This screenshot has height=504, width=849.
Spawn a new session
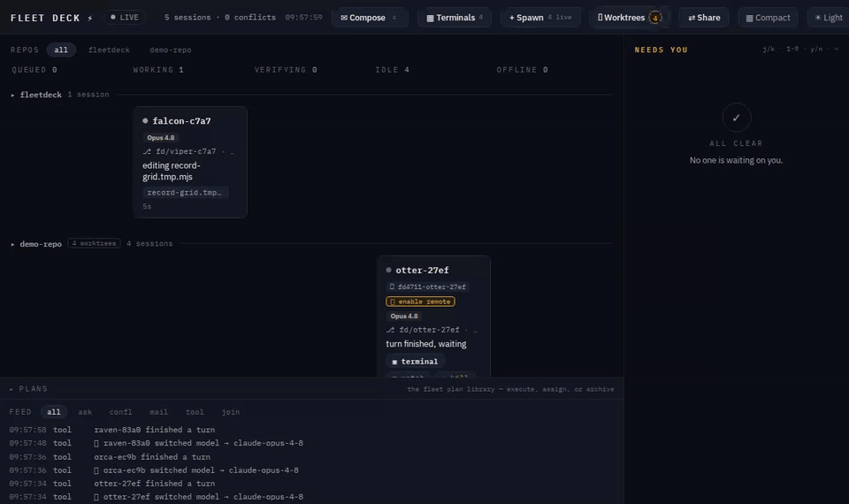click(540, 18)
